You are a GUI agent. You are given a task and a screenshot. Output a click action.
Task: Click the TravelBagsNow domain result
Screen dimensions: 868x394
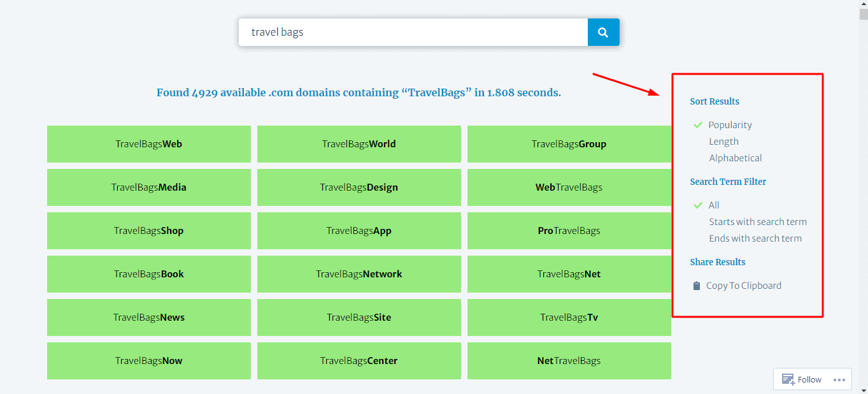click(149, 361)
